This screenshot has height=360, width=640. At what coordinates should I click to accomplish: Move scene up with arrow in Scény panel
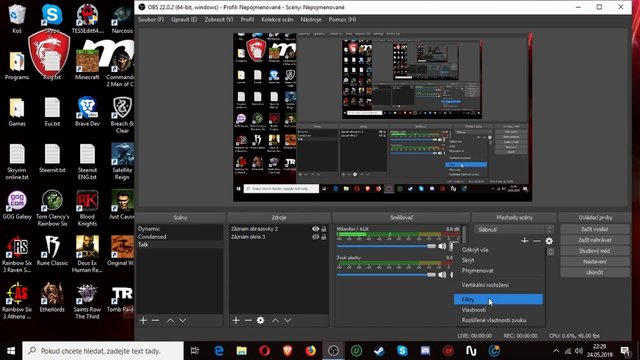[170, 320]
